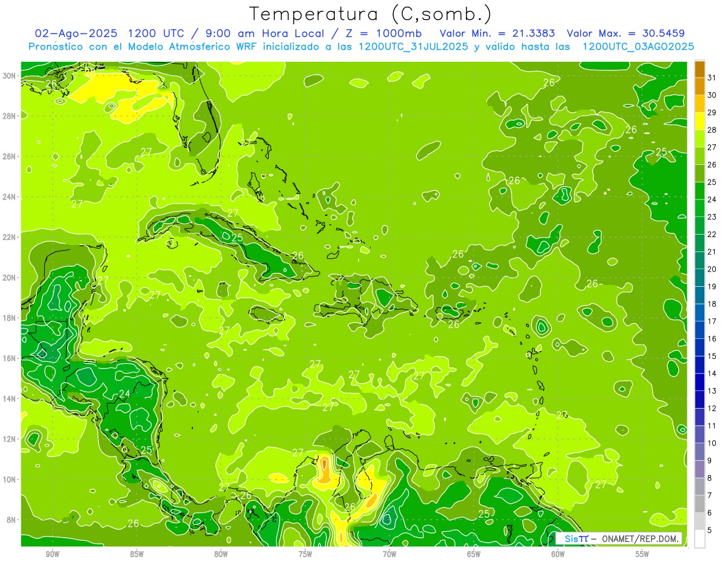Click 'Valor Max. = 30.5459' text
This screenshot has width=728, height=562.
pos(625,33)
